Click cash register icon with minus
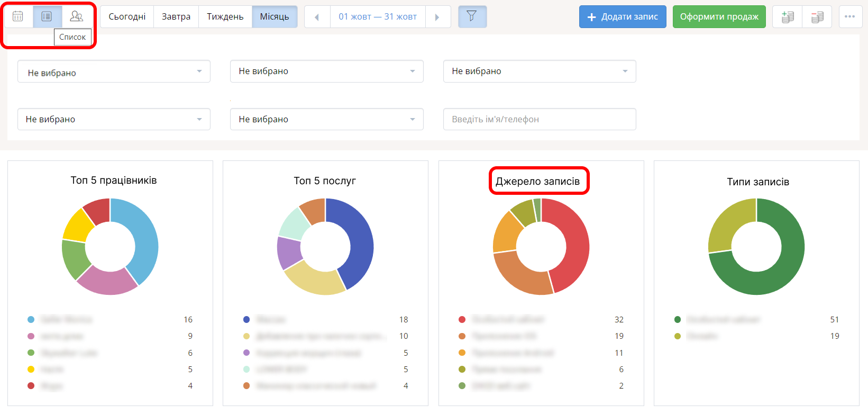 817,17
